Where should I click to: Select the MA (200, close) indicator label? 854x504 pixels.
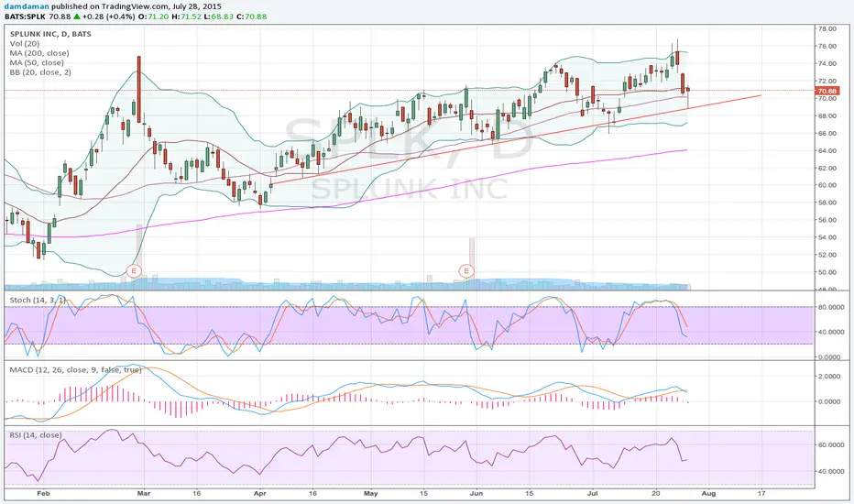[39, 53]
